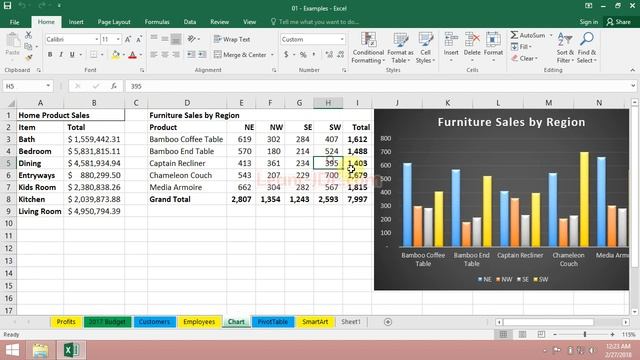The image size is (640, 360).
Task: Open the font size dropdown
Action: click(x=118, y=39)
